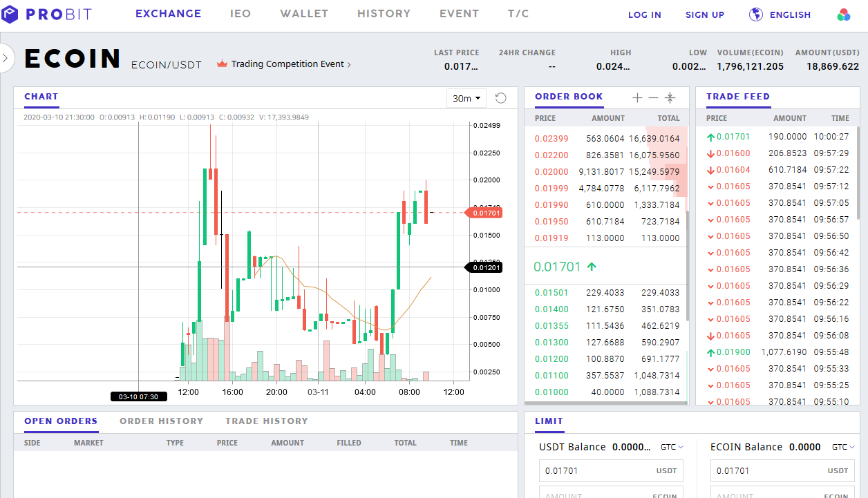Click the trade at 09:57:29 in Trade Feed

click(x=777, y=153)
